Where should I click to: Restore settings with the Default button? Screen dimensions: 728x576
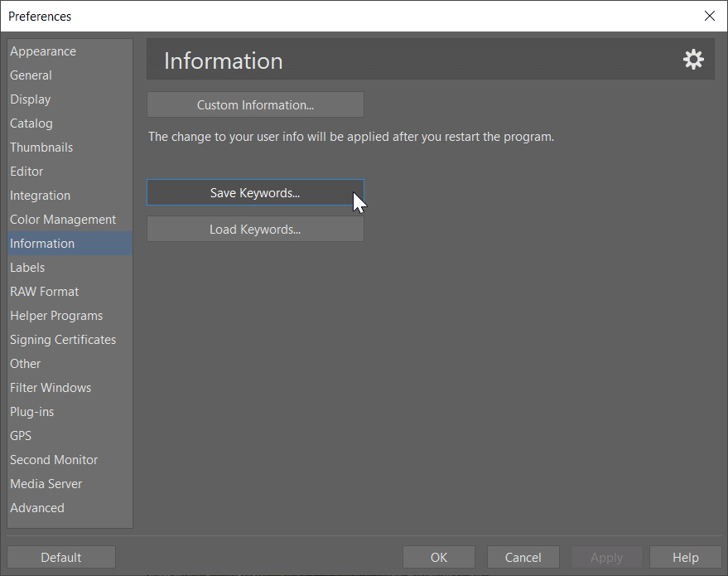coord(60,556)
